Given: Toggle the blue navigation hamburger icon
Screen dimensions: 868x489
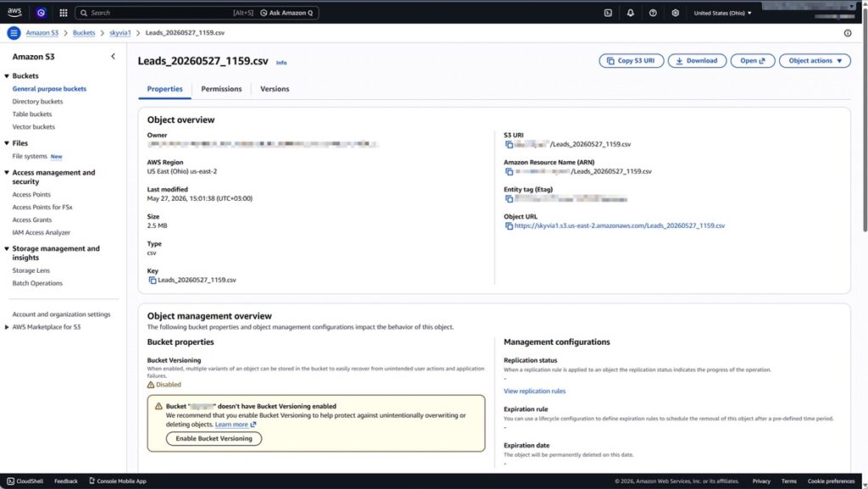Looking at the screenshot, I should (x=14, y=33).
